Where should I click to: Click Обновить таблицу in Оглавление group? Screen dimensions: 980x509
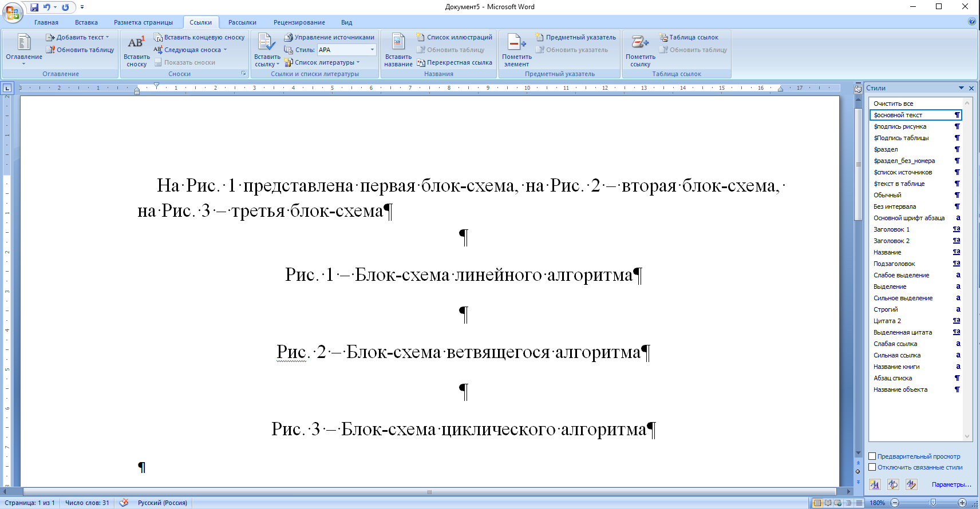click(x=80, y=50)
